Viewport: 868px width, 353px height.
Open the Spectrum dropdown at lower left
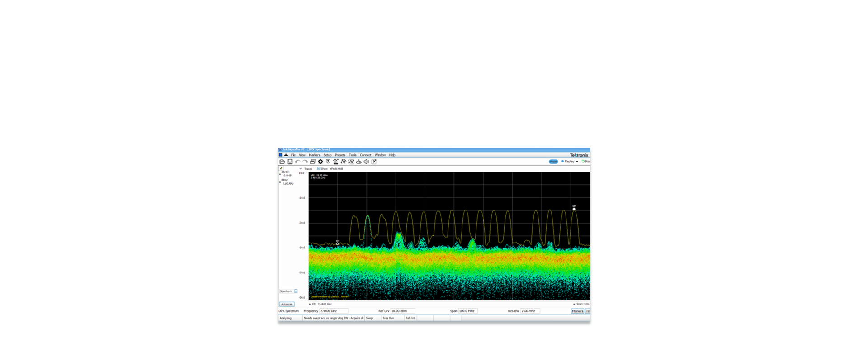296,291
